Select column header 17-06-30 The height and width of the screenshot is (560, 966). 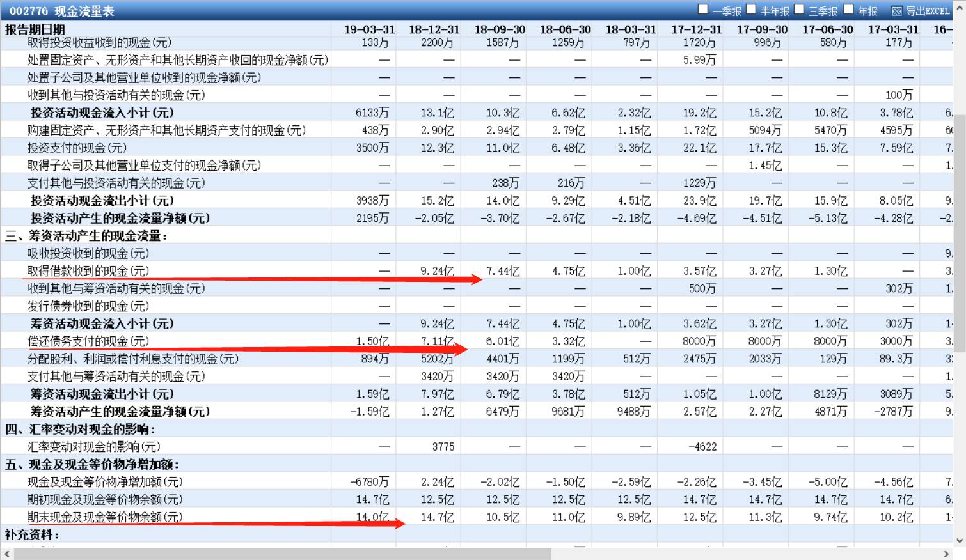pyautogui.click(x=828, y=29)
